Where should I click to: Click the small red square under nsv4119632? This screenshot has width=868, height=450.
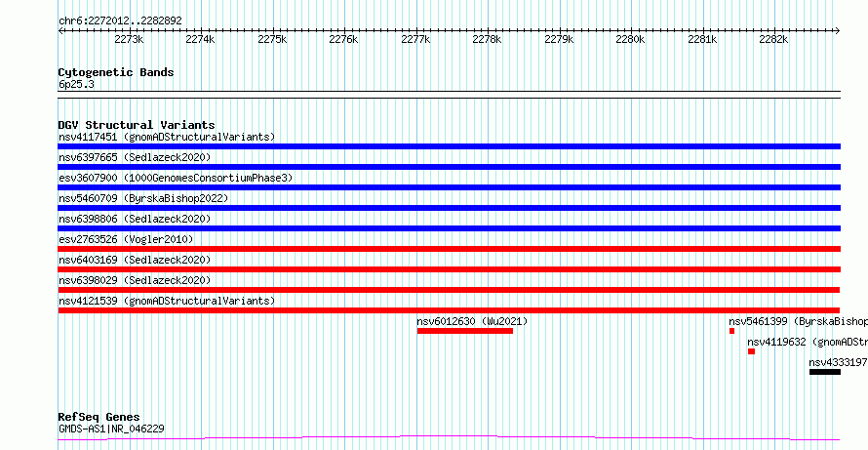click(x=751, y=351)
